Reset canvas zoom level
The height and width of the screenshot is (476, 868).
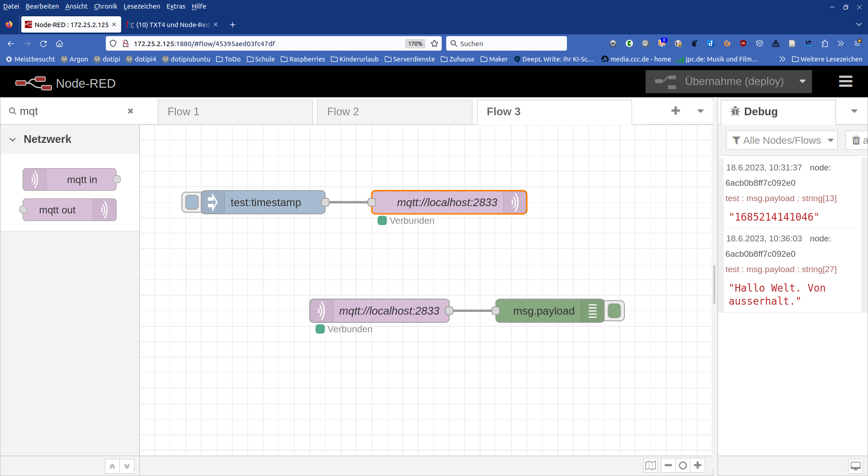coord(683,465)
